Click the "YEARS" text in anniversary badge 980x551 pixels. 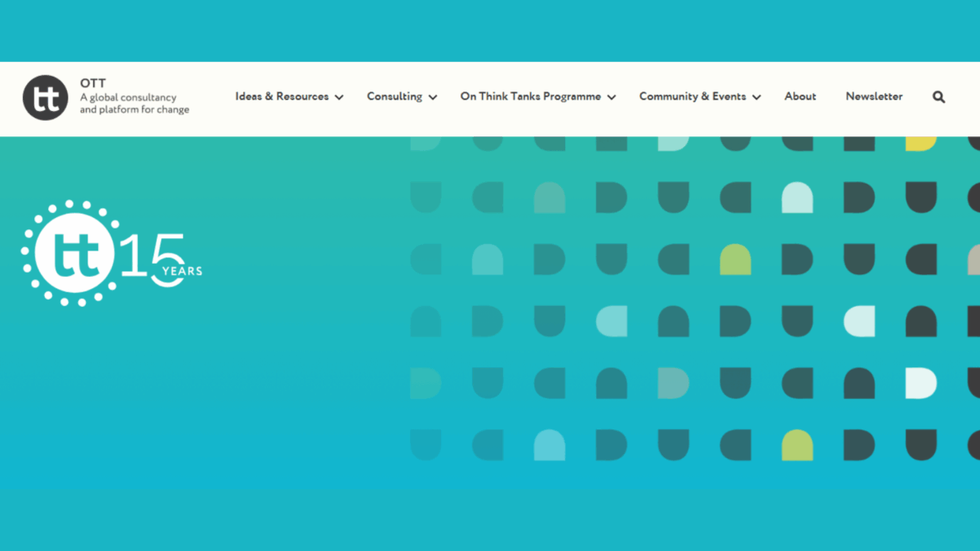pos(182,271)
